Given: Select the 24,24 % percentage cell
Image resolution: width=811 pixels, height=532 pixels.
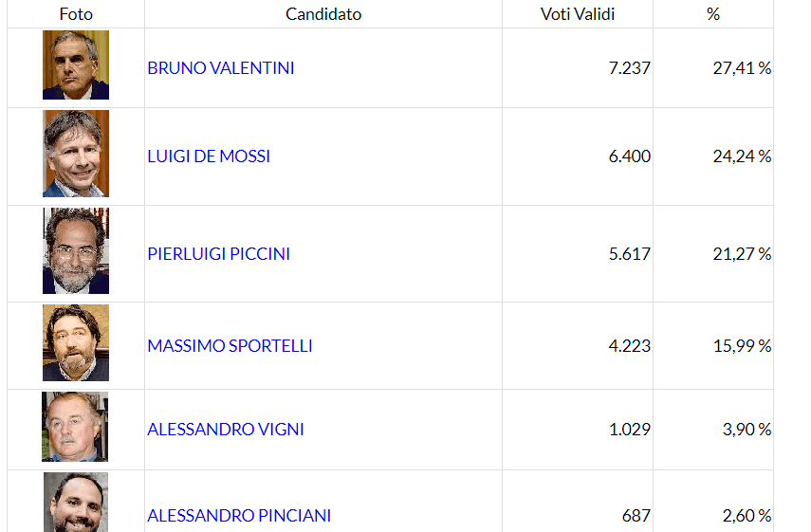Looking at the screenshot, I should pos(742,156).
